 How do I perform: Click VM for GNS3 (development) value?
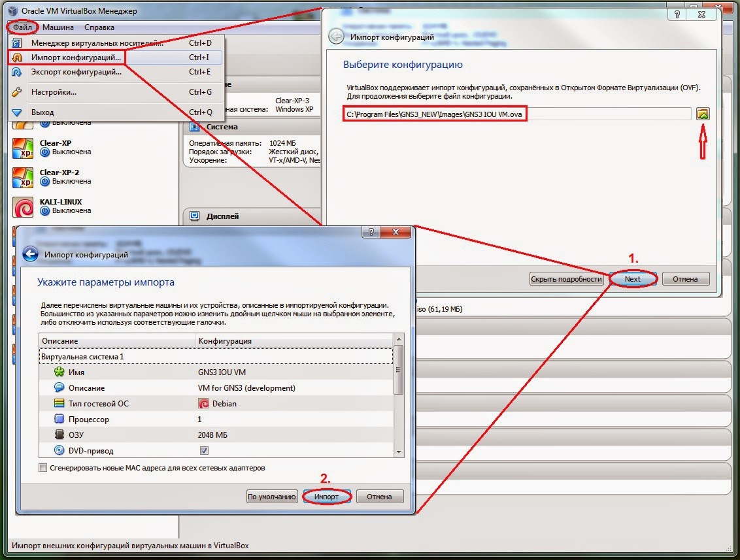(x=247, y=387)
